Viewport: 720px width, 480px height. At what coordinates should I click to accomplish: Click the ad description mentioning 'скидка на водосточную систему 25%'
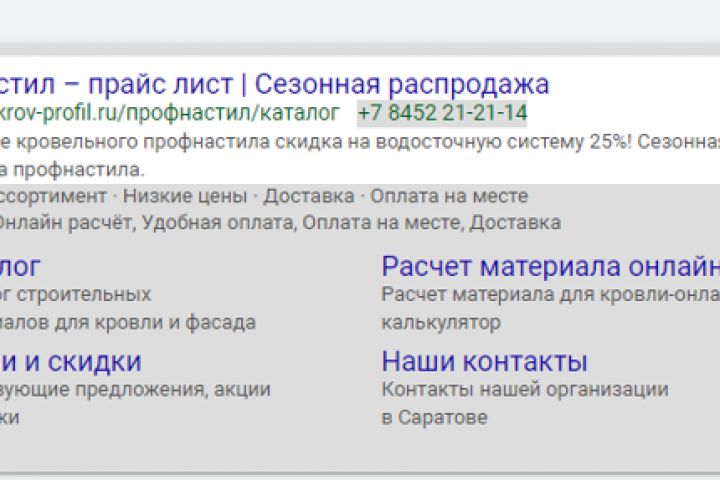pyautogui.click(x=360, y=142)
